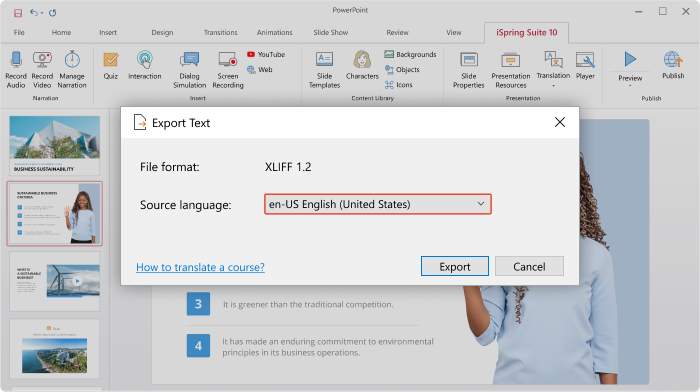This screenshot has width=700, height=392.
Task: Insert a Web object
Action: click(x=260, y=70)
